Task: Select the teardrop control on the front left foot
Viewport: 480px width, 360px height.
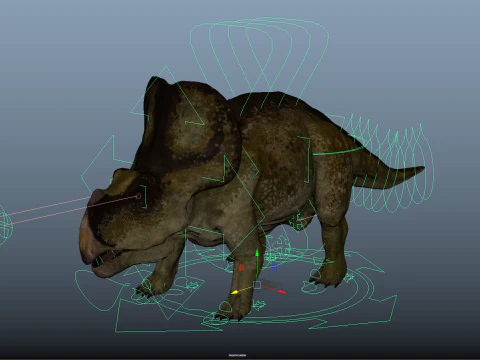Action: [146, 285]
